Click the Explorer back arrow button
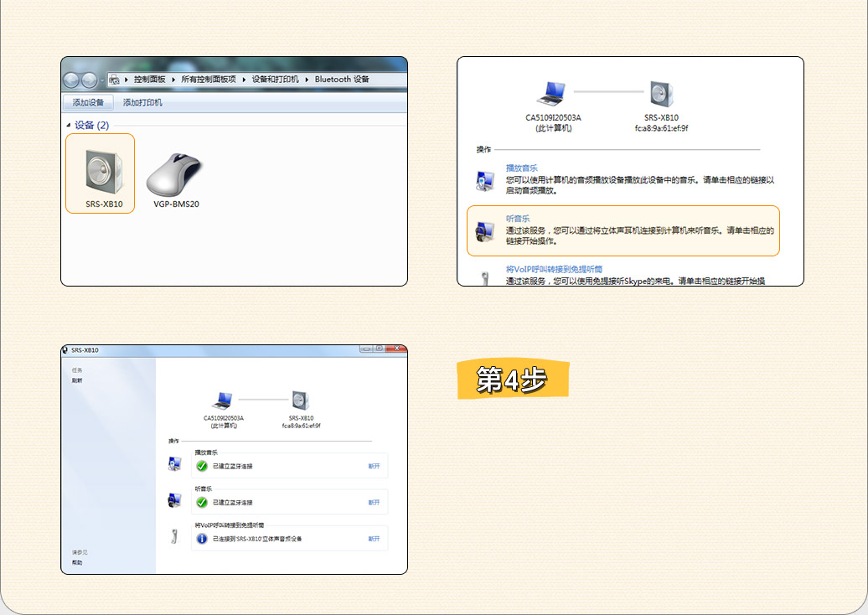Viewport: 868px width, 615px height. point(71,80)
